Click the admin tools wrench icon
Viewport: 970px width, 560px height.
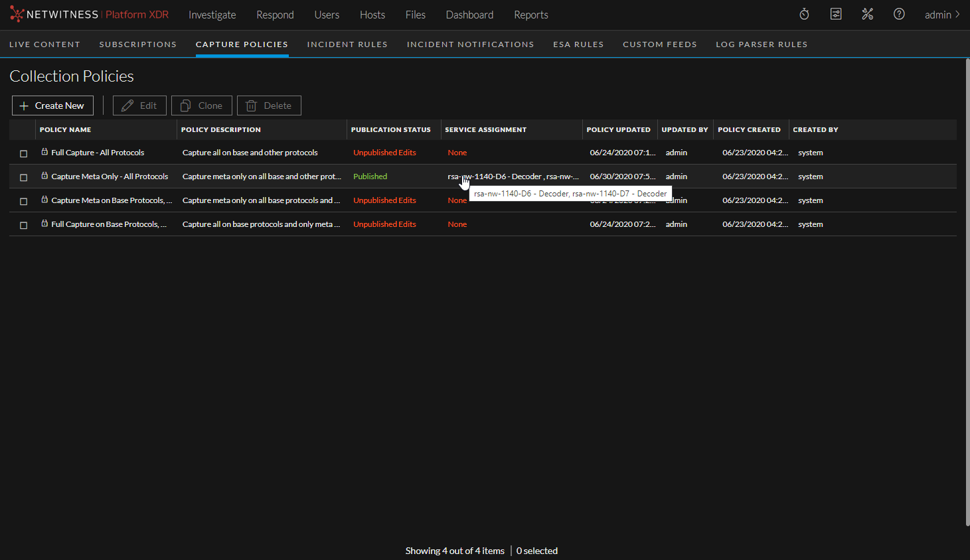pyautogui.click(x=868, y=14)
